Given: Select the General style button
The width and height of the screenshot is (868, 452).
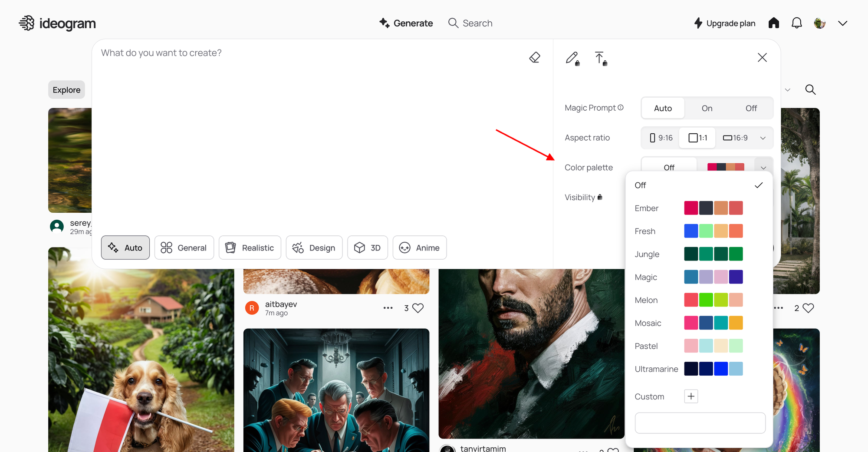Looking at the screenshot, I should point(184,247).
